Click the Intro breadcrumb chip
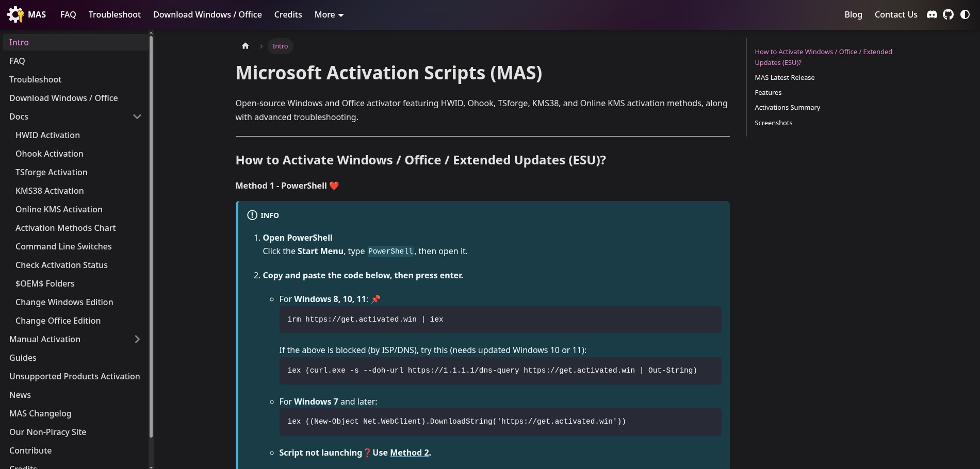The height and width of the screenshot is (469, 980). click(280, 46)
